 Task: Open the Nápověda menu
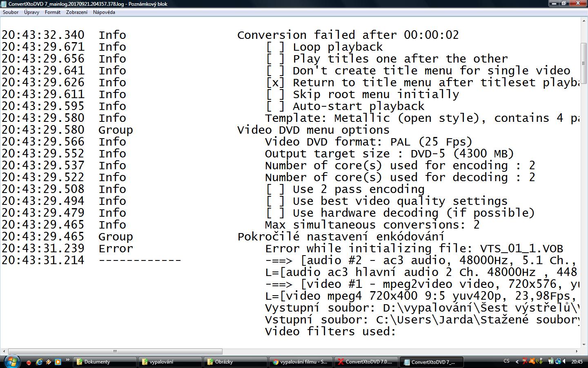point(104,12)
